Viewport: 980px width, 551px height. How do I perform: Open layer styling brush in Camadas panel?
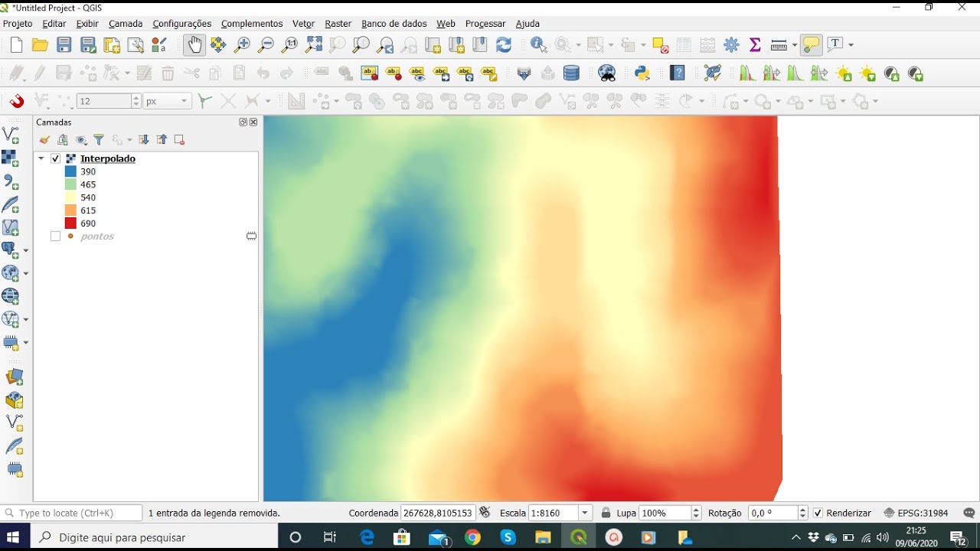click(44, 139)
